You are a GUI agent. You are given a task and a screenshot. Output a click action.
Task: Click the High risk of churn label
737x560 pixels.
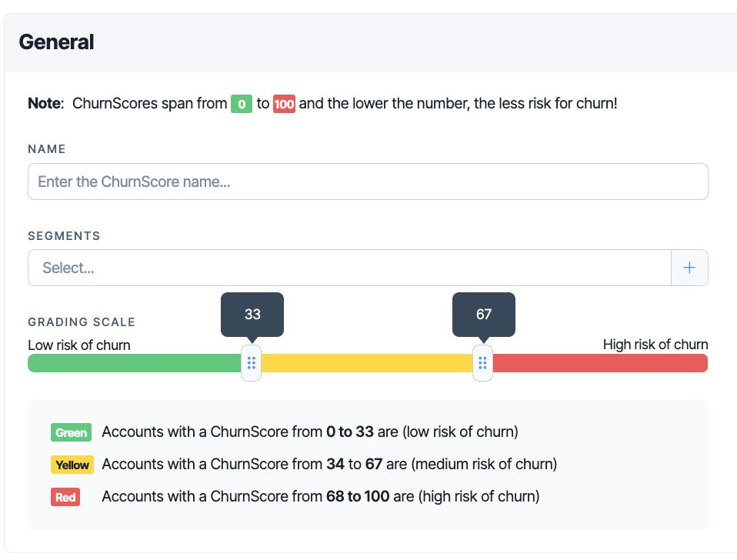pos(655,345)
